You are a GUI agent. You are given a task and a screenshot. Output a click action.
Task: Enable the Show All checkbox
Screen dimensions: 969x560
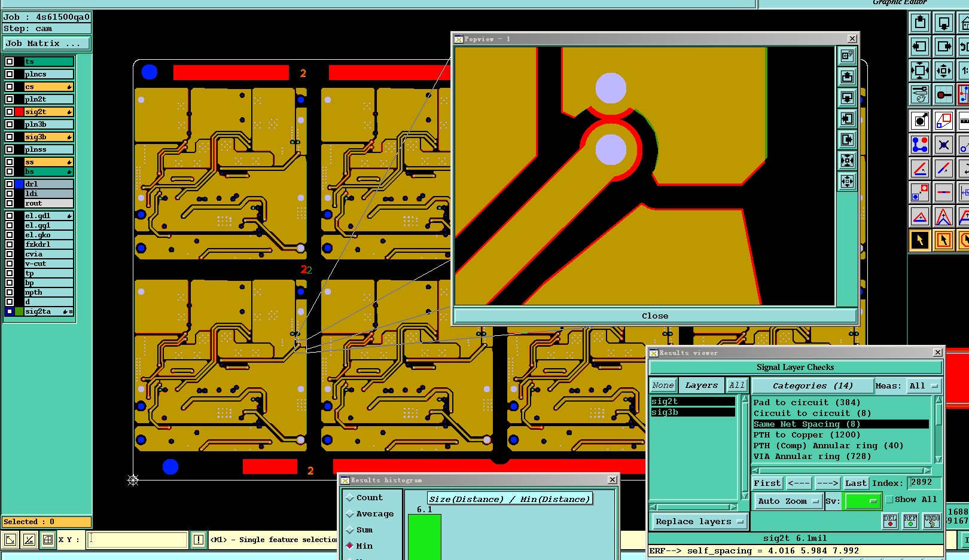pos(889,500)
